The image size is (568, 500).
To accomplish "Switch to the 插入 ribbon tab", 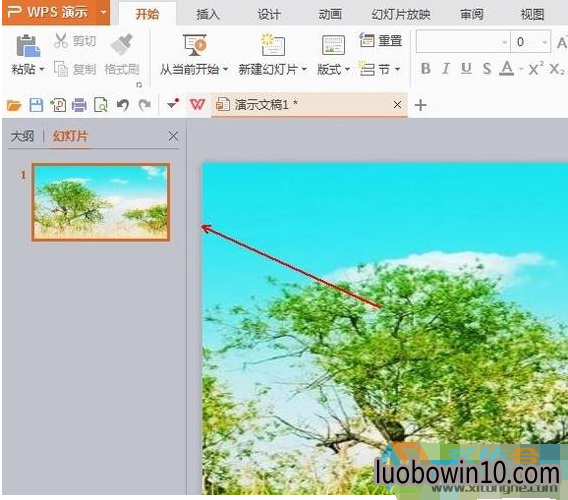I will tap(208, 14).
